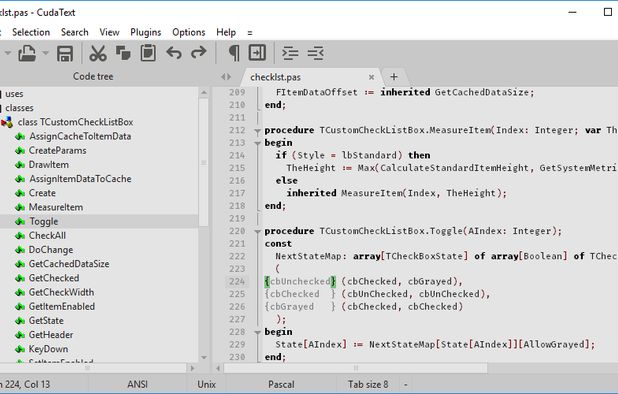
Task: Open the Search menu
Action: click(74, 32)
